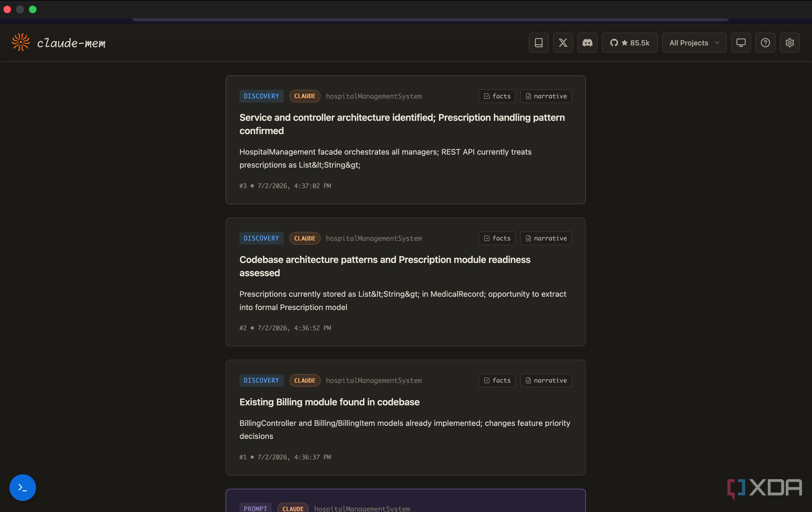Click timestamp '#1 • 7/2/2026, 4:36:37 PM'

click(285, 457)
